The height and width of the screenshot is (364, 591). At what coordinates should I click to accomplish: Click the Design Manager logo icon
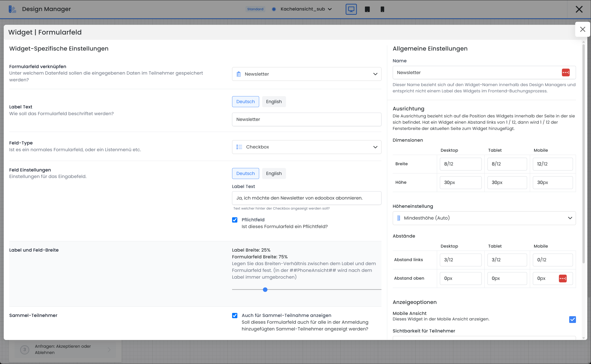point(12,9)
